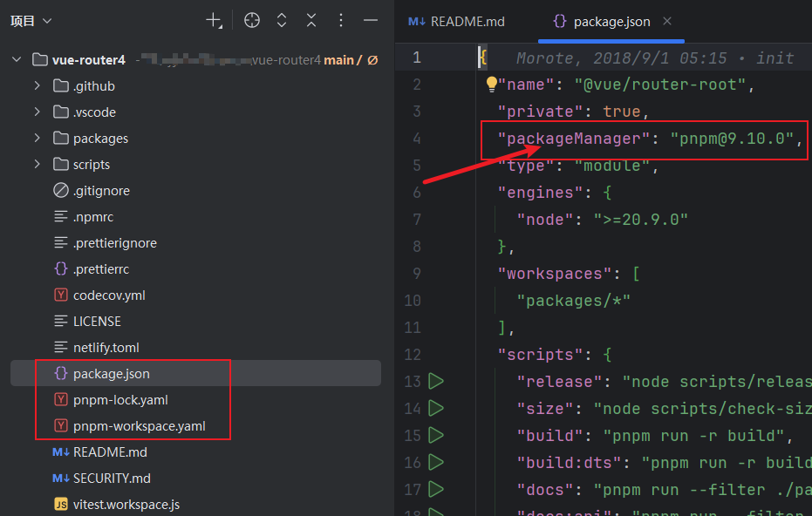Viewport: 812px width, 516px height.
Task: Run the build script gutter arrow
Action: 436,435
